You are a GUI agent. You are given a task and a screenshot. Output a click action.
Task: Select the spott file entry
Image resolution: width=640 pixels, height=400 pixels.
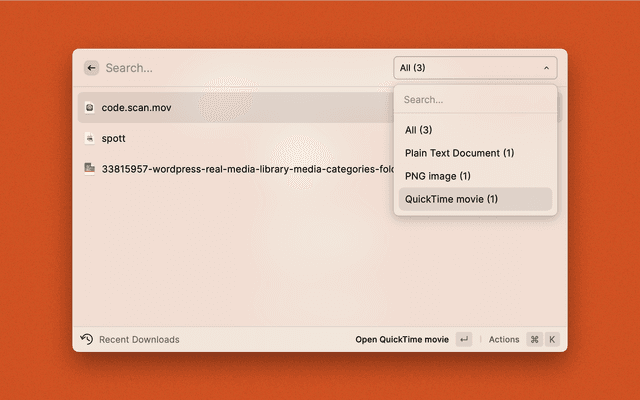click(113, 138)
